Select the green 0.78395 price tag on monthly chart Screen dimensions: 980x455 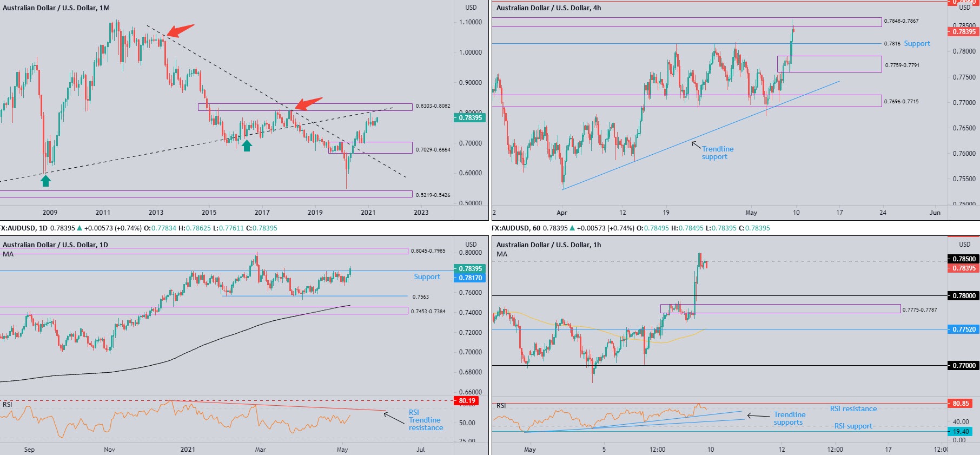click(x=469, y=117)
